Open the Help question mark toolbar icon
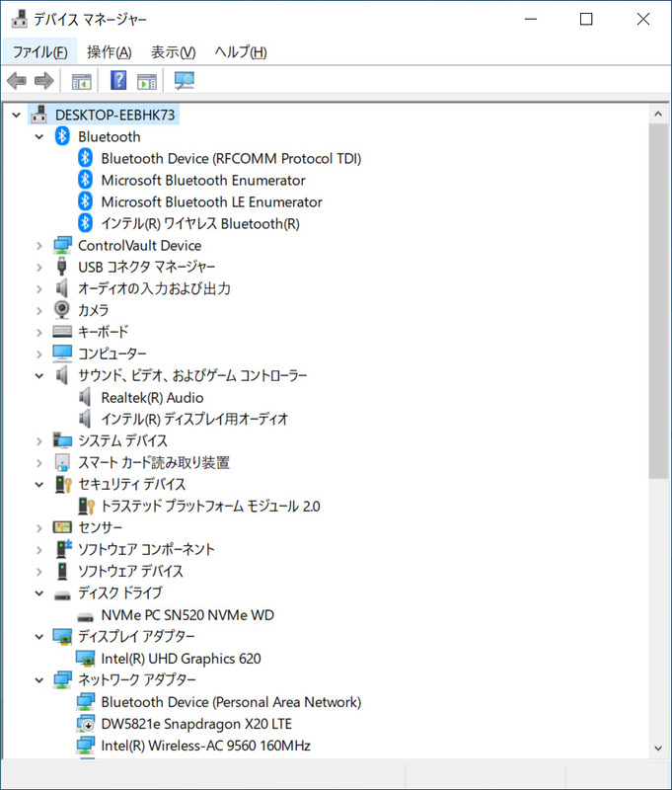Viewport: 672px width, 790px height. [118, 81]
